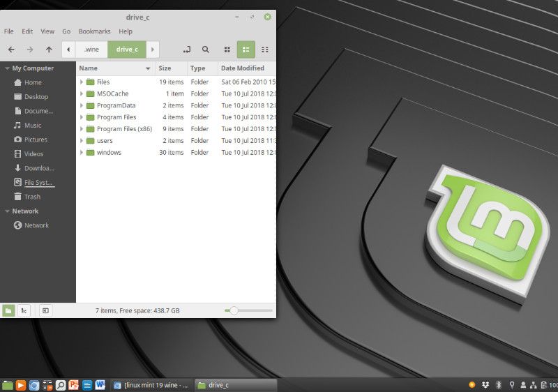Open the Help menu
558x392 pixels.
point(126,31)
